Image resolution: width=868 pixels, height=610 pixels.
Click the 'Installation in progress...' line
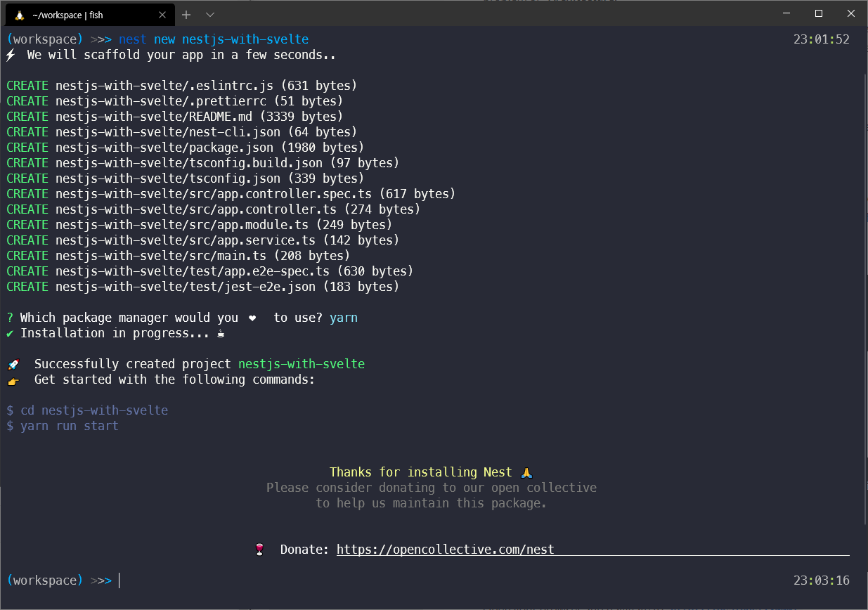click(x=115, y=333)
